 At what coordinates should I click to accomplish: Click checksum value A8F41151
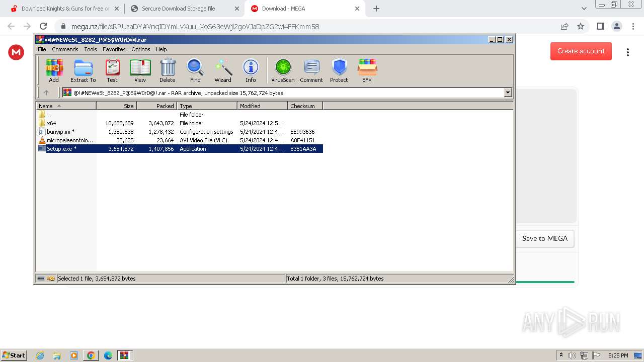302,140
